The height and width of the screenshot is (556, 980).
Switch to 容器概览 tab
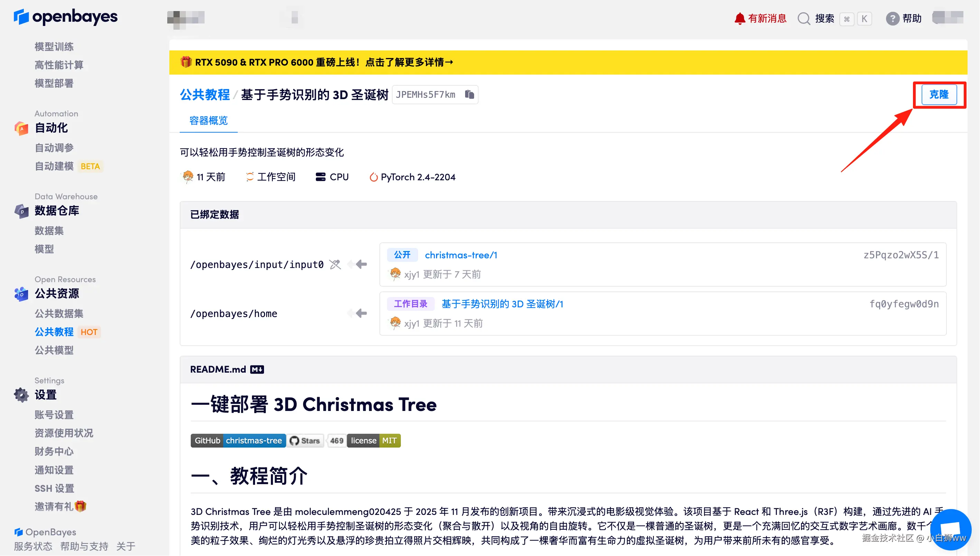click(x=208, y=121)
